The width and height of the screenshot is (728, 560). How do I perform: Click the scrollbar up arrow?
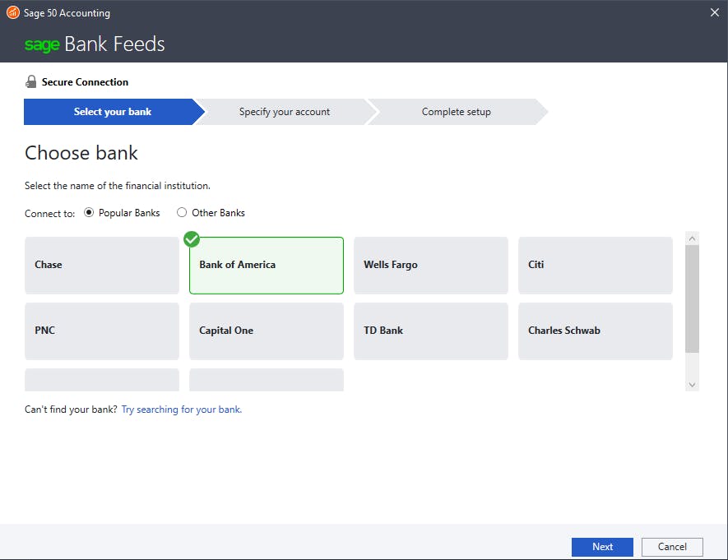(692, 237)
